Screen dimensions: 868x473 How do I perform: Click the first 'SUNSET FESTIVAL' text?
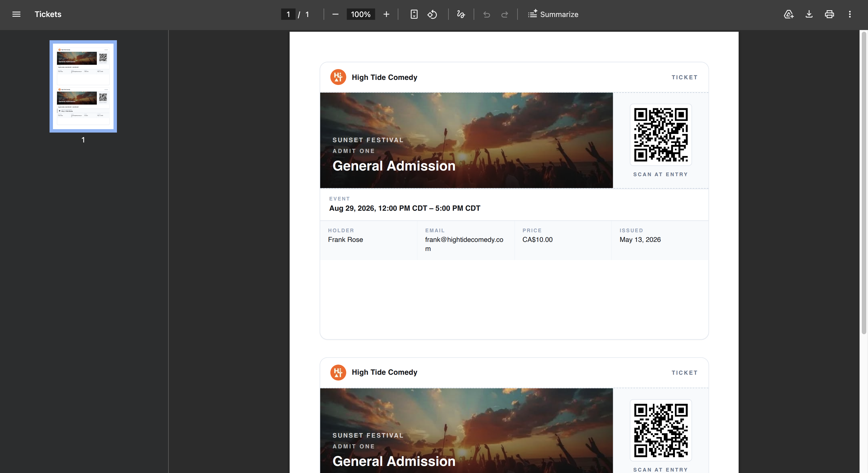(x=368, y=140)
